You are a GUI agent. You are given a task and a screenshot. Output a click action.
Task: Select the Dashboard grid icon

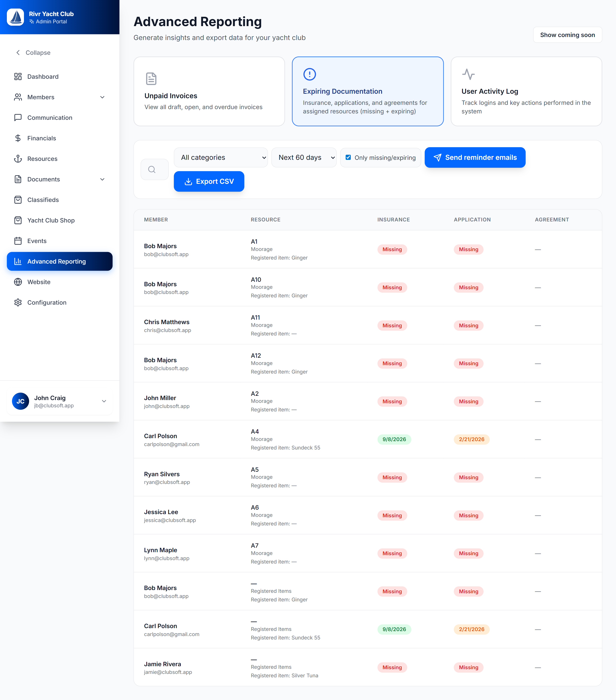pyautogui.click(x=18, y=76)
